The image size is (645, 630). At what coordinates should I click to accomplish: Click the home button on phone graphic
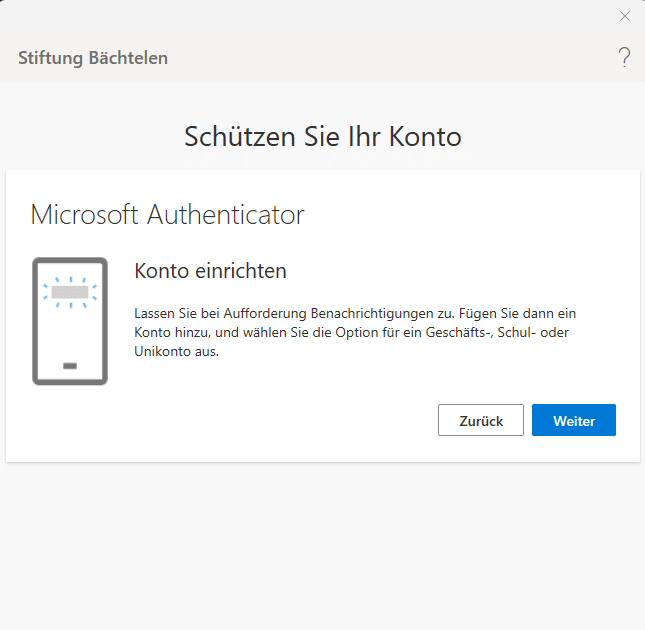coord(70,366)
